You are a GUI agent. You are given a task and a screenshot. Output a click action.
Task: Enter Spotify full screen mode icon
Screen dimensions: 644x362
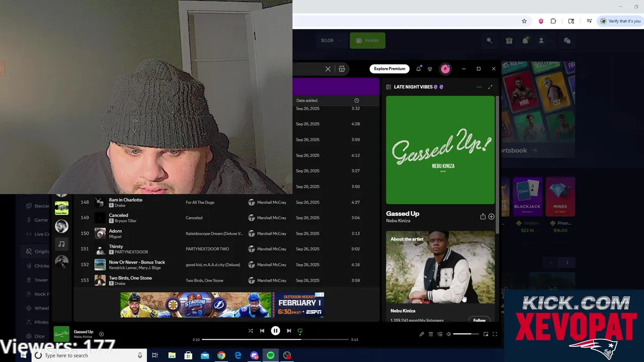click(x=495, y=334)
